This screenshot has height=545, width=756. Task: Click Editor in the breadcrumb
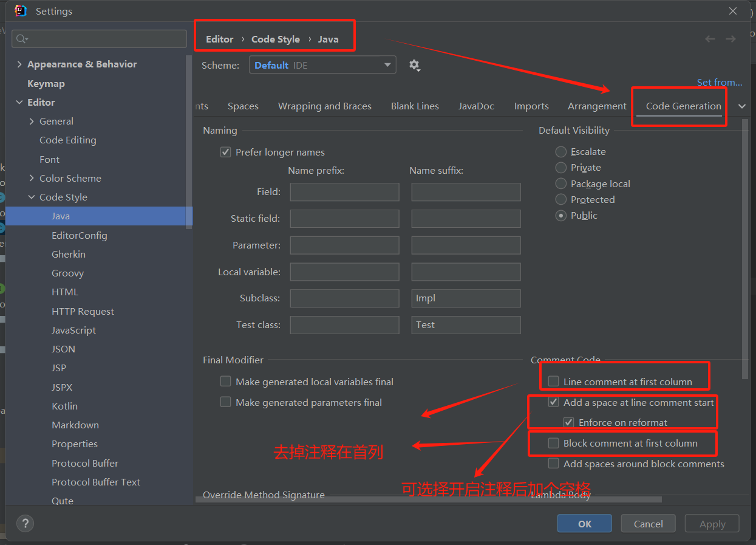(x=220, y=39)
